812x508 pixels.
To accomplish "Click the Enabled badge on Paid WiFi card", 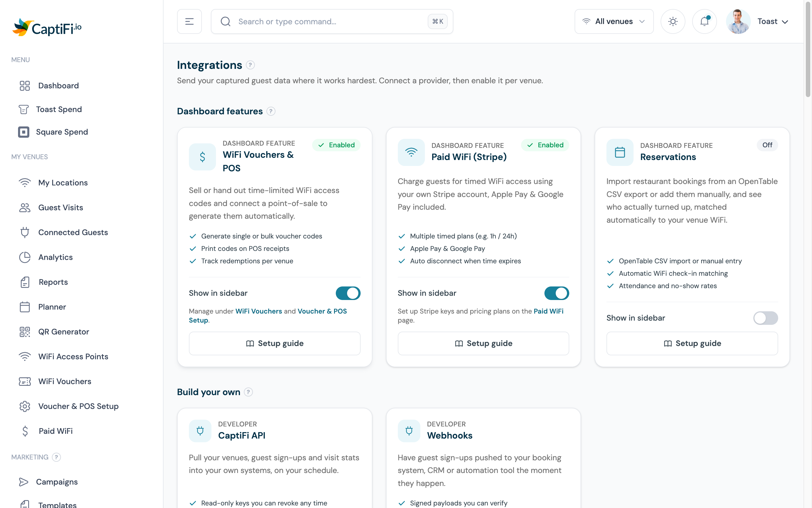I will (x=545, y=145).
